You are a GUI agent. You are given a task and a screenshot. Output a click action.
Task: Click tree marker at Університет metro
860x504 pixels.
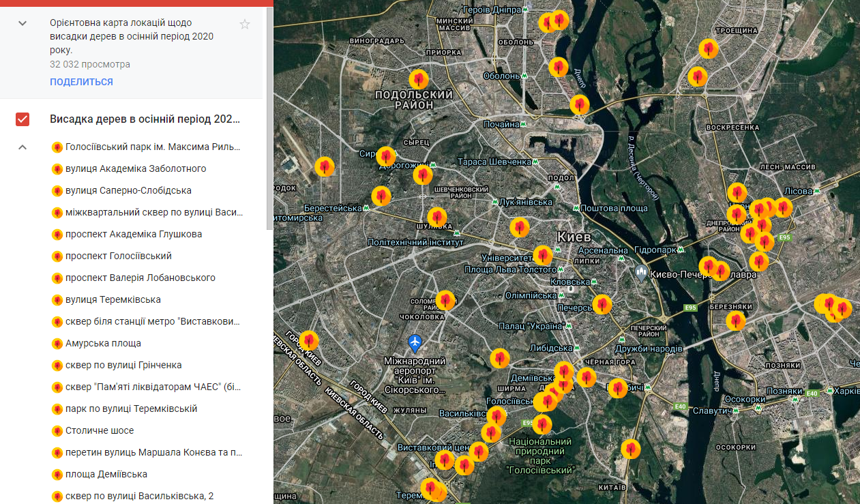[543, 255]
